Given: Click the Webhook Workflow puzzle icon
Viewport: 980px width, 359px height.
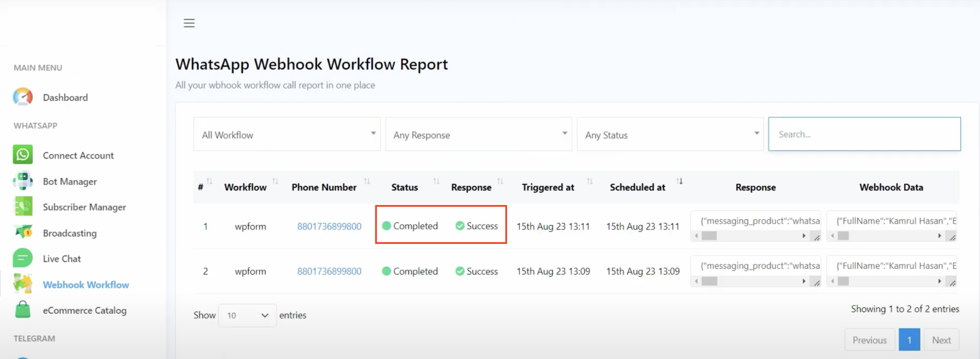Looking at the screenshot, I should pos(22,284).
